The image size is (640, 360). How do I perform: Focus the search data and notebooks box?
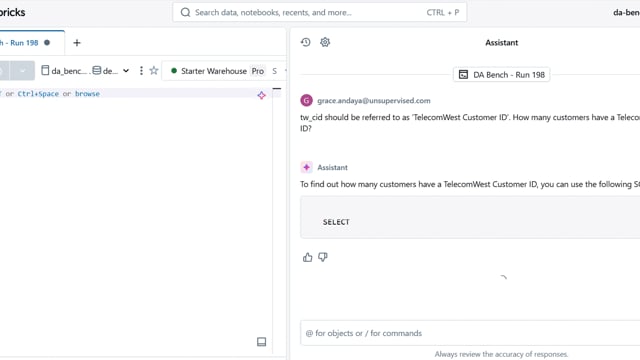click(x=320, y=13)
